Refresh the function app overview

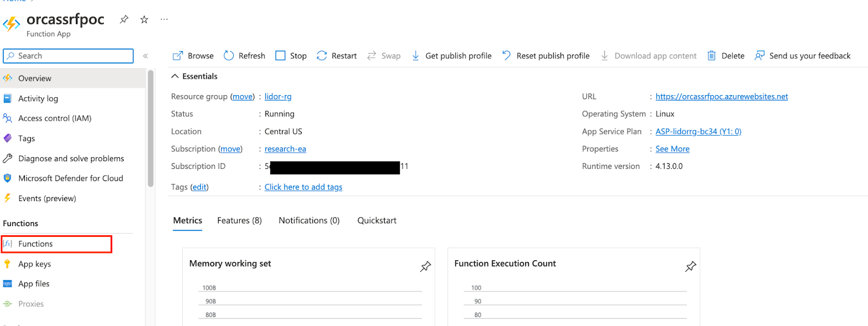pyautogui.click(x=245, y=56)
